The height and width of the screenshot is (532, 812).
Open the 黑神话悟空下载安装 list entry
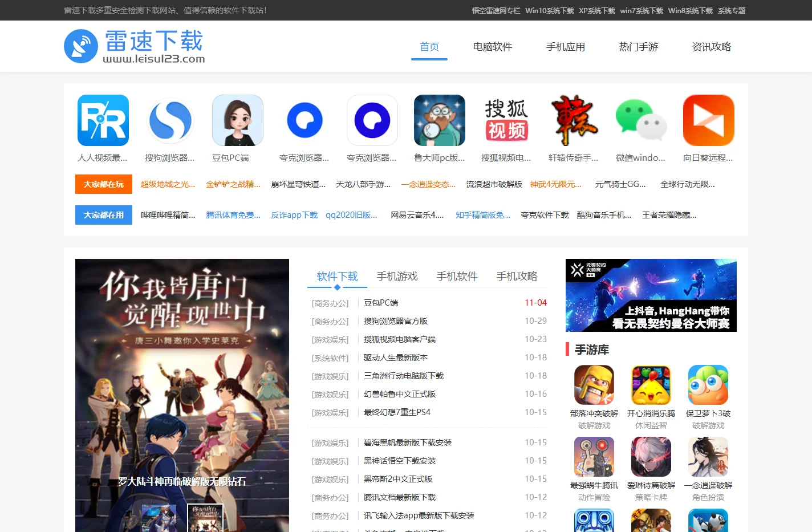point(400,461)
